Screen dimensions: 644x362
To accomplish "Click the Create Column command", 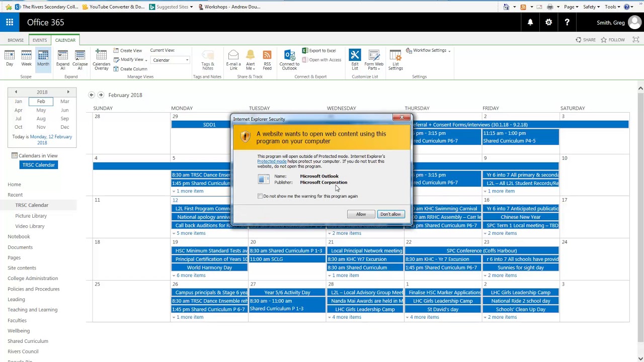I will [130, 69].
